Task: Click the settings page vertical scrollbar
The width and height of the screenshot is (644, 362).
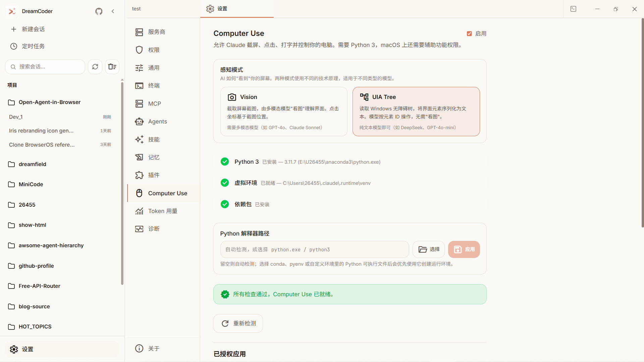Action: [x=642, y=123]
